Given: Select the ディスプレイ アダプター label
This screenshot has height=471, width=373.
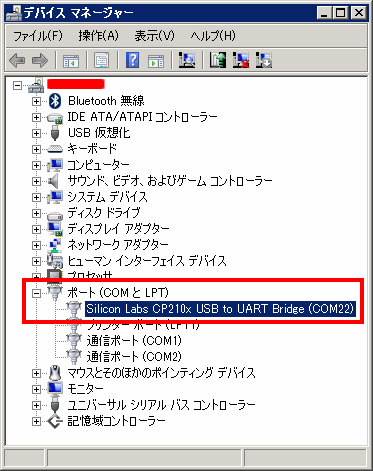Looking at the screenshot, I should pyautogui.click(x=118, y=229).
